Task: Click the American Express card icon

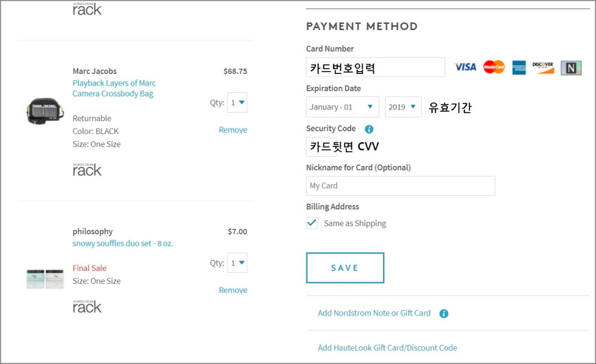Action: (x=519, y=68)
